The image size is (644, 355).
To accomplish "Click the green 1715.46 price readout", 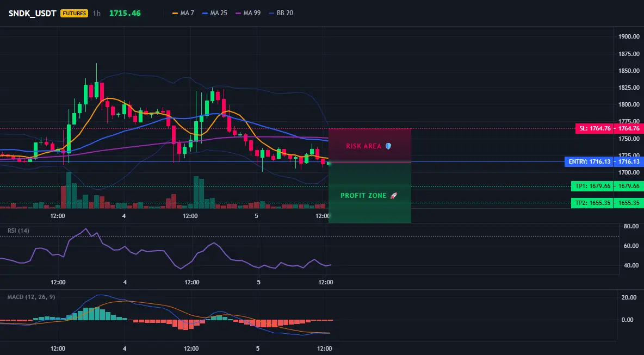I will (x=125, y=13).
